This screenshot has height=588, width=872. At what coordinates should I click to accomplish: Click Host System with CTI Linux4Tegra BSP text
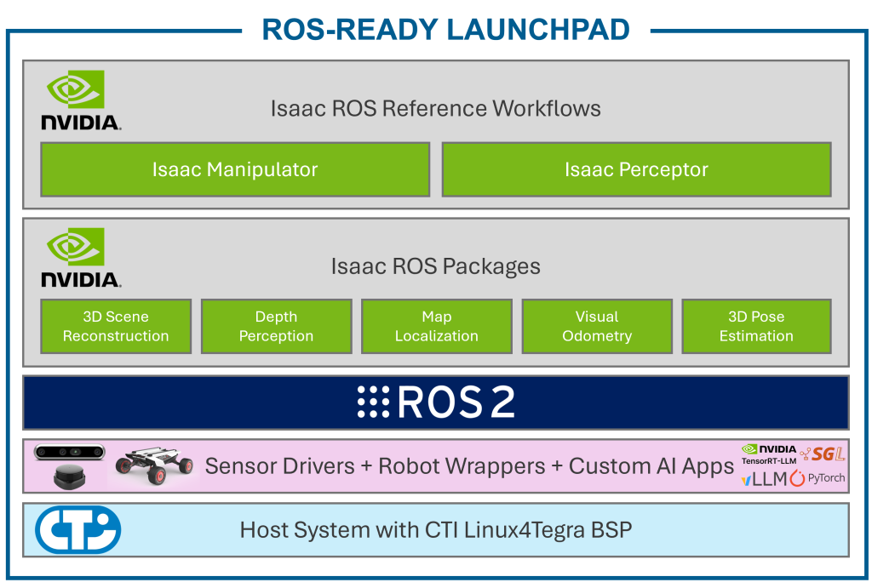436,529
